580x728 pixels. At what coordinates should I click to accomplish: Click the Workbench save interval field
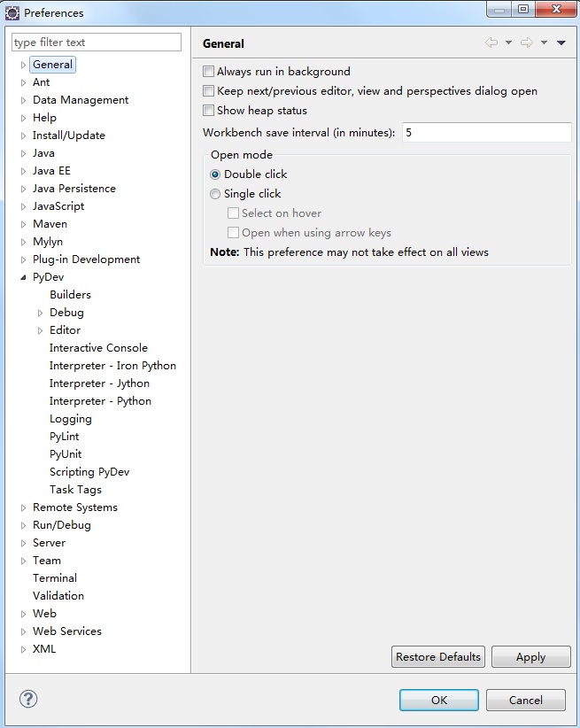click(x=486, y=133)
